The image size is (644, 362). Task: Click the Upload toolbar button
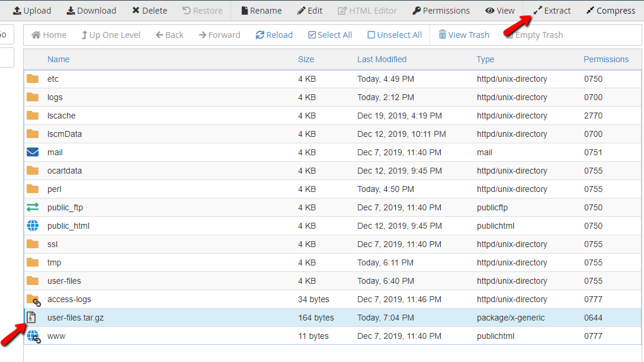(32, 11)
